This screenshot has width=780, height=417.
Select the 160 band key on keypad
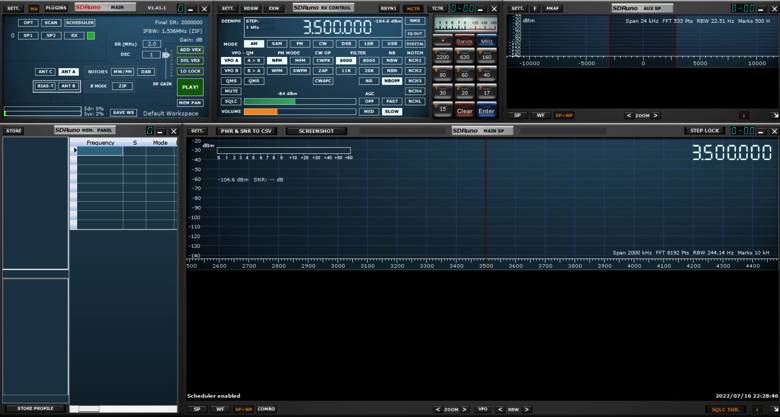(487, 56)
